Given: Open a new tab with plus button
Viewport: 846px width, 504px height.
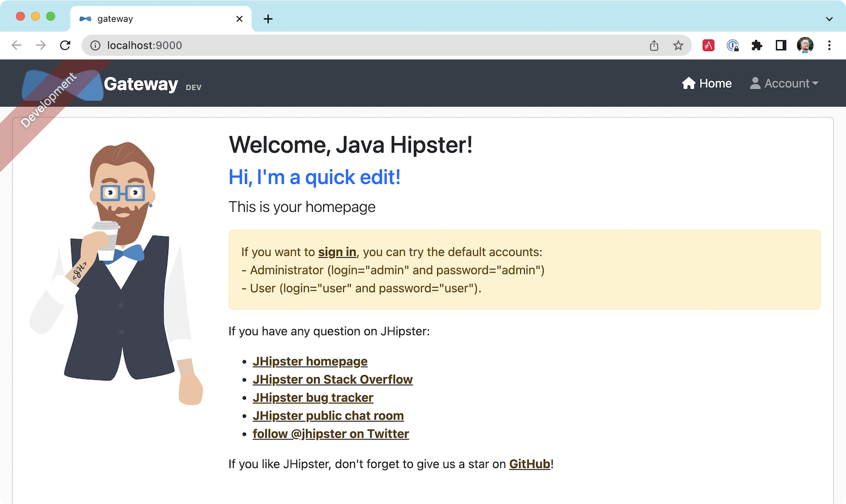Looking at the screenshot, I should click(x=268, y=19).
